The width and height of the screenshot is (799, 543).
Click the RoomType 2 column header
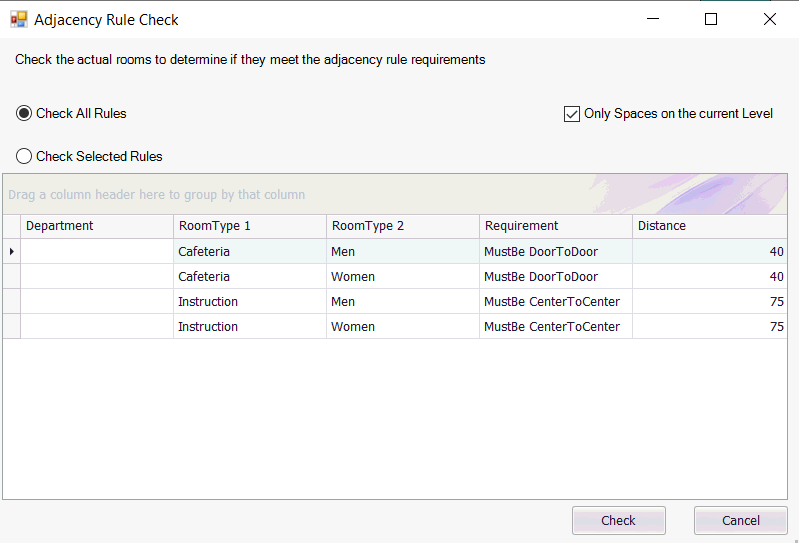(x=403, y=226)
